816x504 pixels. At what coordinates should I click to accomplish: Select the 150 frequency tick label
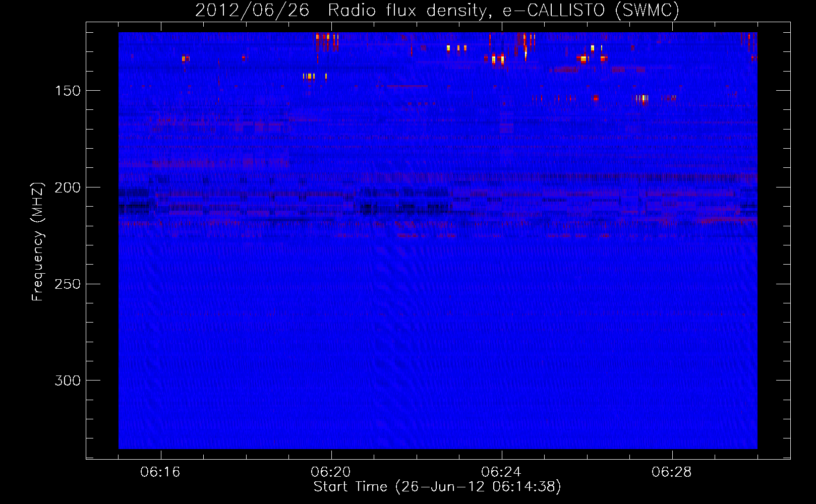click(x=68, y=91)
